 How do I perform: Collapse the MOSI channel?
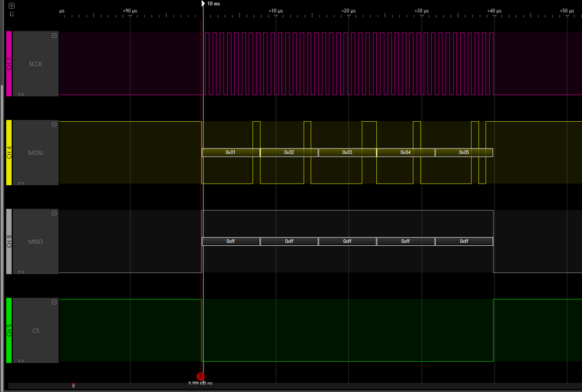pos(53,123)
